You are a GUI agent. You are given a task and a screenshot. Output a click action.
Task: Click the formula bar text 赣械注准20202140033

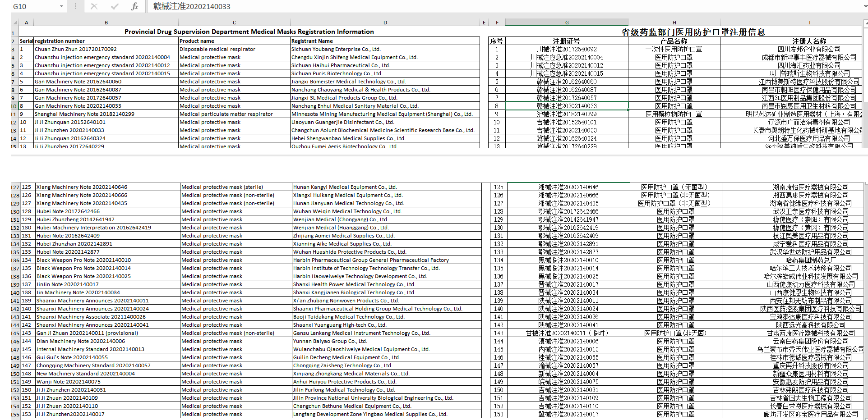pos(192,6)
